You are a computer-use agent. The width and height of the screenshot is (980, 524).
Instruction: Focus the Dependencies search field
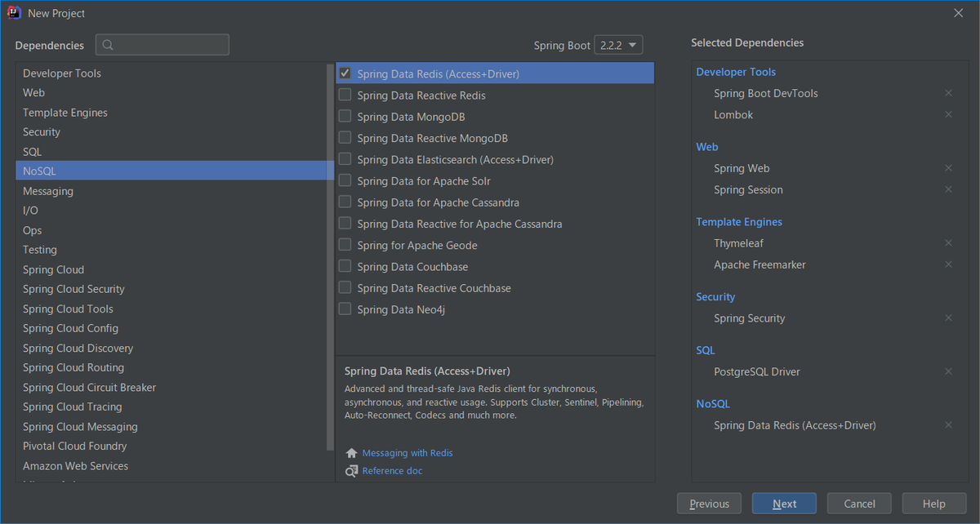163,45
